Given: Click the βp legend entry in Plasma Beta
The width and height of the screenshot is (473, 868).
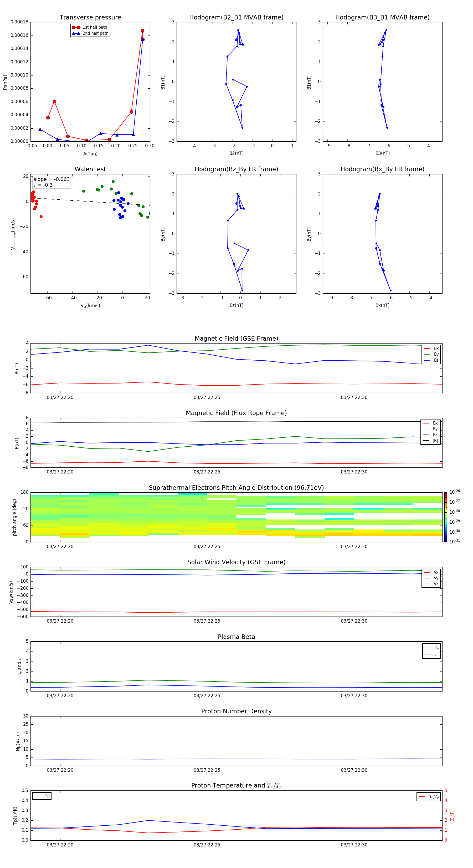Looking at the screenshot, I should (431, 647).
